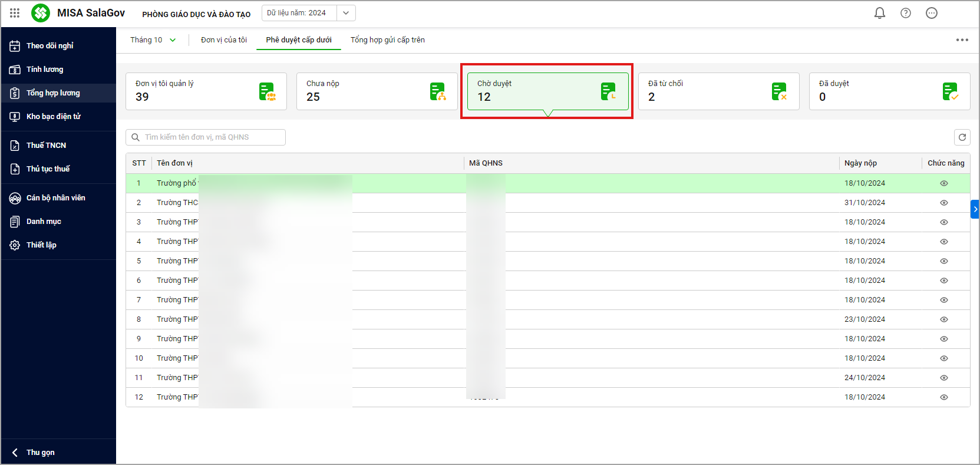This screenshot has width=980, height=465.
Task: Click the chat support icon in header
Action: pyautogui.click(x=931, y=13)
